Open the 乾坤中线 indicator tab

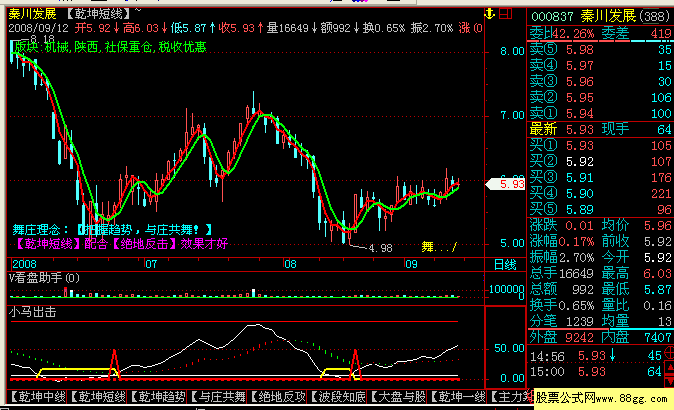pos(37,397)
